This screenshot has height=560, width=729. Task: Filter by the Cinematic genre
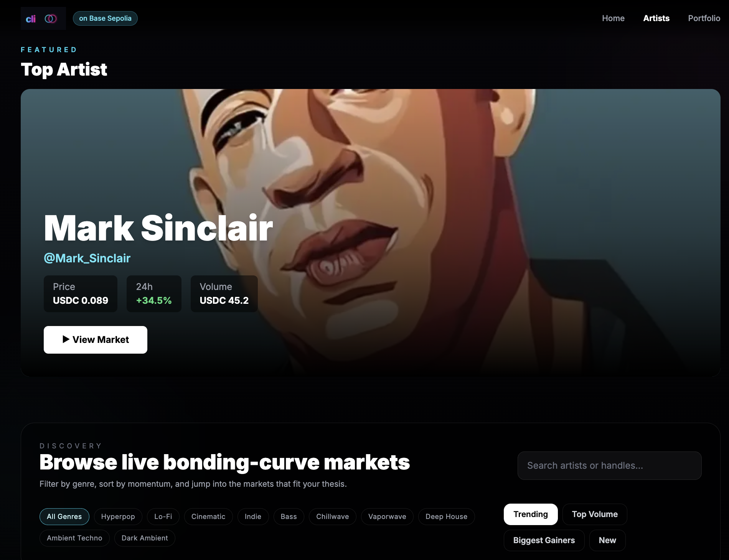(208, 517)
